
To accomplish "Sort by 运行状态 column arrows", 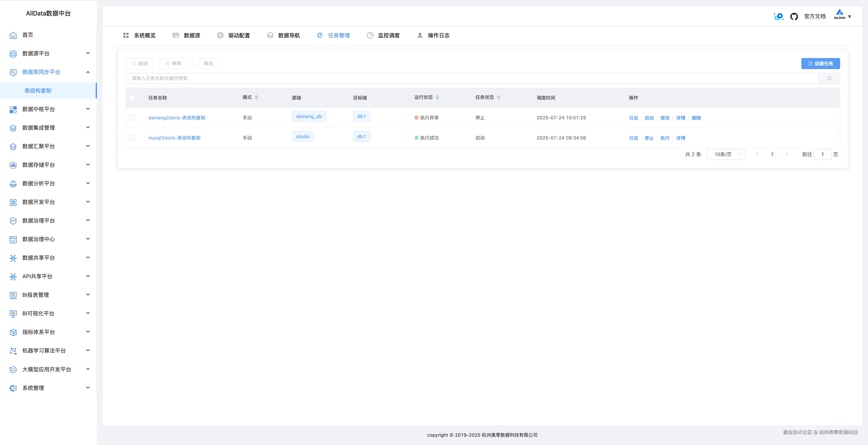I will (437, 97).
